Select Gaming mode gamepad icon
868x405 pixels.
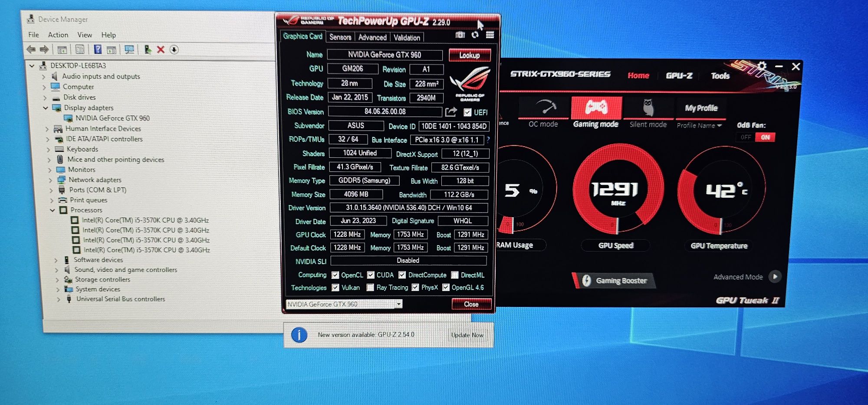coord(596,107)
